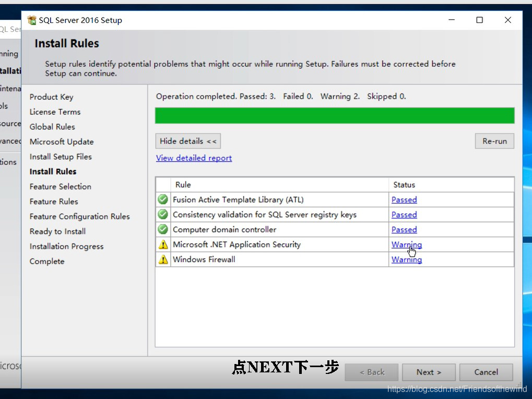Click the check icon for Computer domain controller
The width and height of the screenshot is (532, 399).
[163, 229]
